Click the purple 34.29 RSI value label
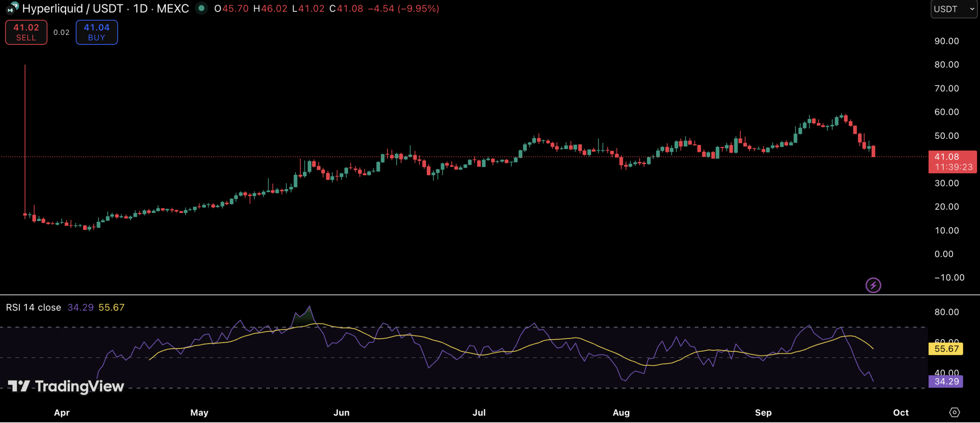The width and height of the screenshot is (980, 423). click(x=946, y=381)
